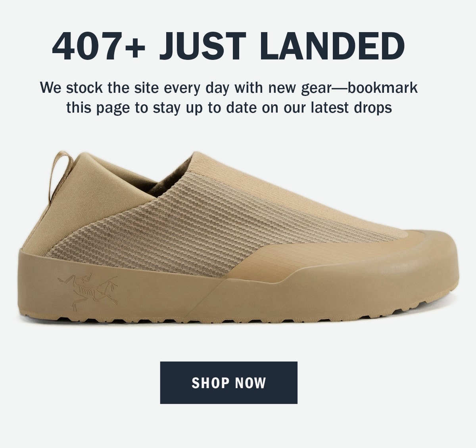This screenshot has height=448, width=476.
Task: Click the SHOP NOW button
Action: coord(228,383)
